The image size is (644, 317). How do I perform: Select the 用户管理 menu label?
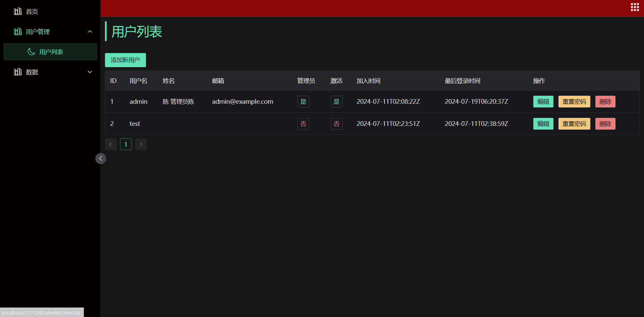point(38,32)
